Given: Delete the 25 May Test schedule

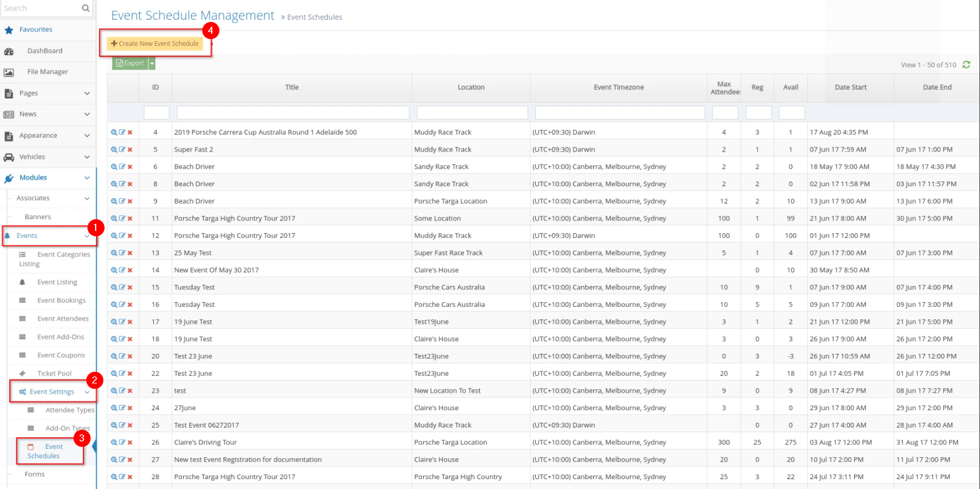Looking at the screenshot, I should pos(130,253).
